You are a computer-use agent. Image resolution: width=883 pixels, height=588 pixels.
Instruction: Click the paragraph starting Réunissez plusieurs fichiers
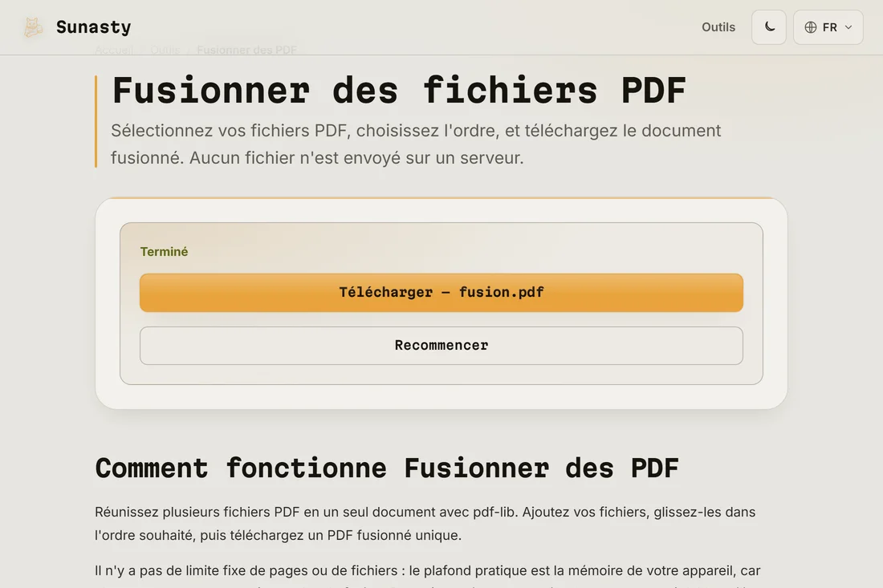pyautogui.click(x=425, y=523)
